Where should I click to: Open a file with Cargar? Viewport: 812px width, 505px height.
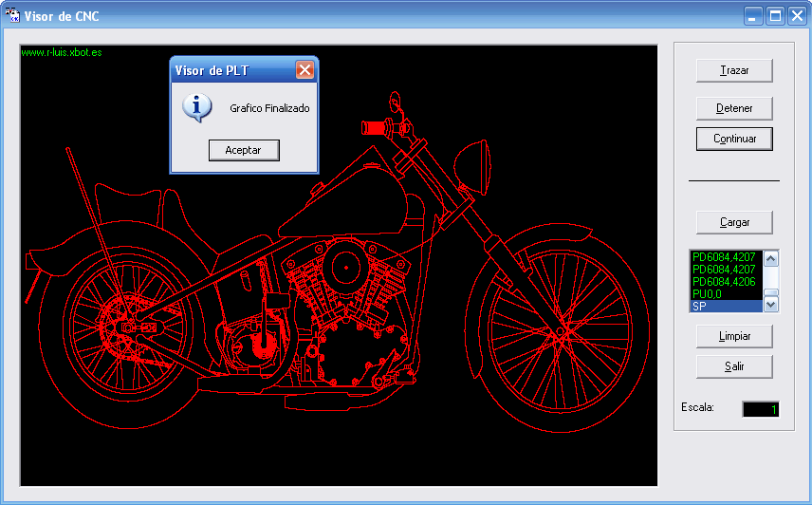coord(734,222)
